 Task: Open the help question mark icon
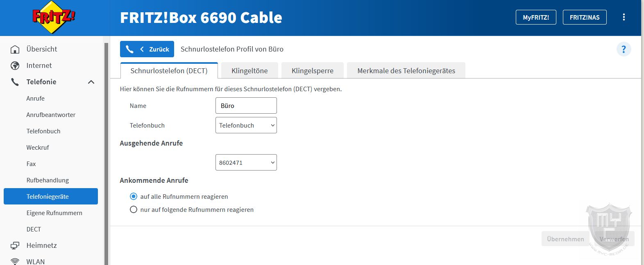coord(624,49)
